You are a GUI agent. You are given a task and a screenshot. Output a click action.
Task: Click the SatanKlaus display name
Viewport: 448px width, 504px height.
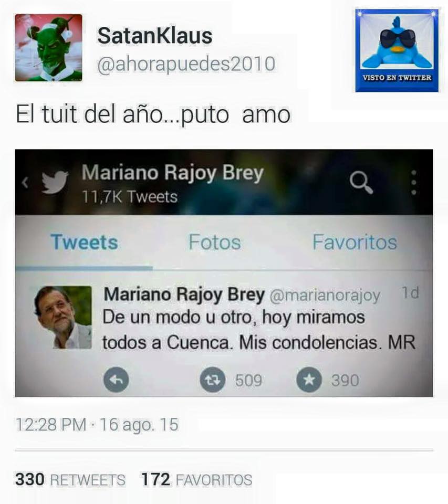tap(155, 35)
